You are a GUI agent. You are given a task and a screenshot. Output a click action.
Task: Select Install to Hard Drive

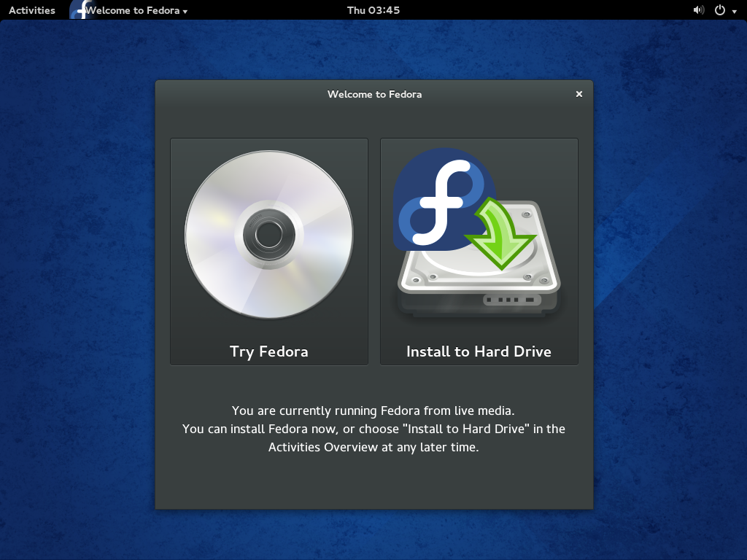[479, 350]
